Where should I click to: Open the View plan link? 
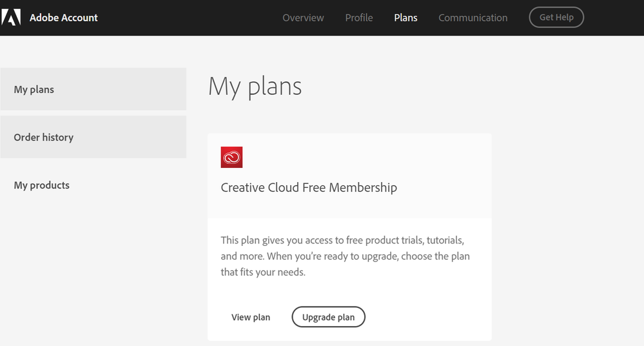(251, 317)
